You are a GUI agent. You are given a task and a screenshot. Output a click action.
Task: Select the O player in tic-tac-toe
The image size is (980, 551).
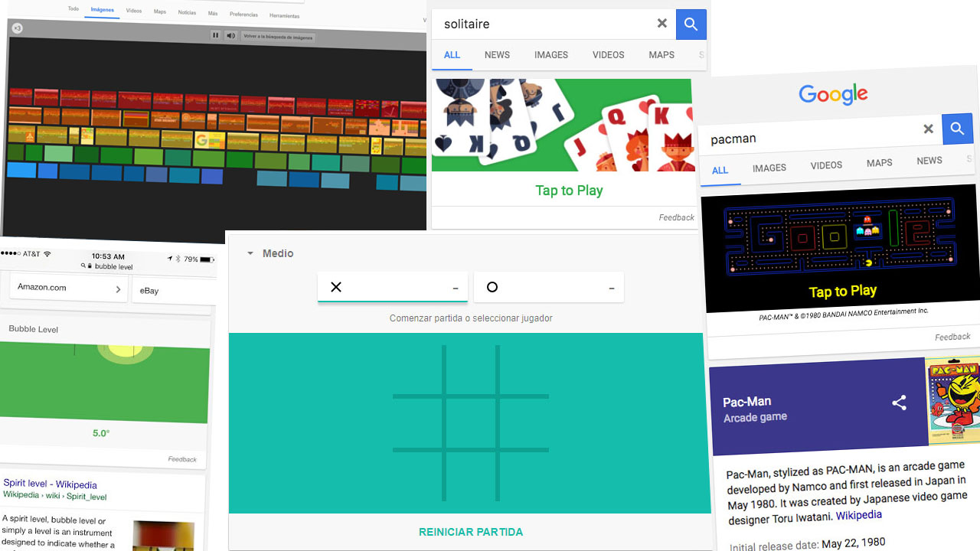pyautogui.click(x=549, y=287)
